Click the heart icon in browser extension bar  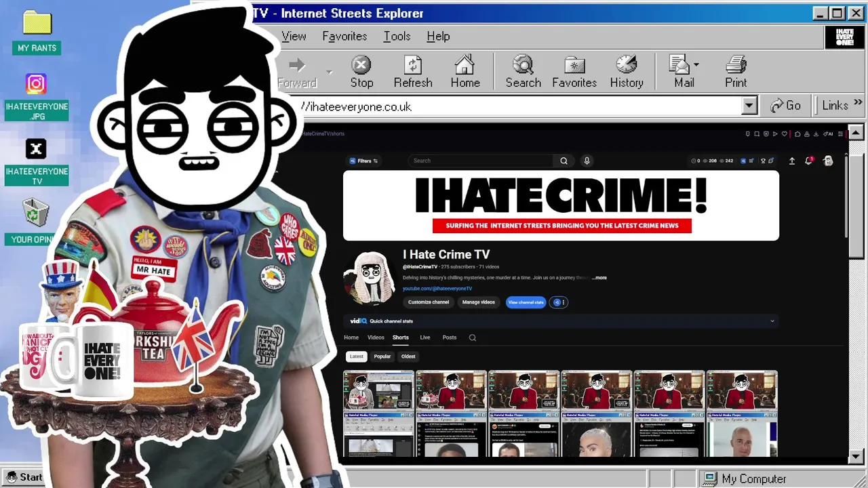(785, 134)
